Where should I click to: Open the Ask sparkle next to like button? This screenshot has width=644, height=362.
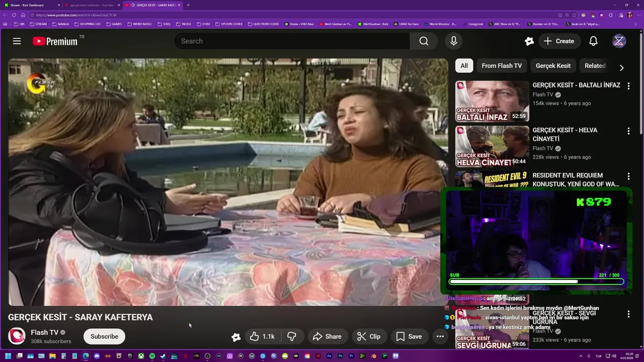pos(236,337)
